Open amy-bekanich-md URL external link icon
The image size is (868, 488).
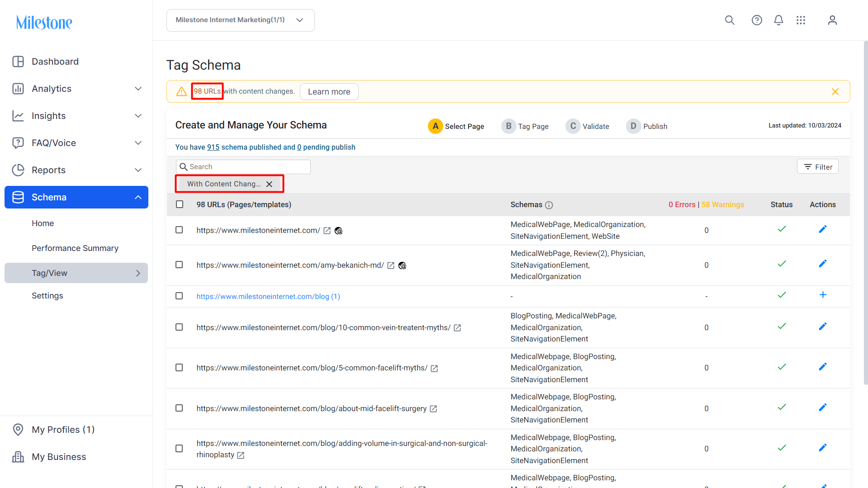pos(391,265)
